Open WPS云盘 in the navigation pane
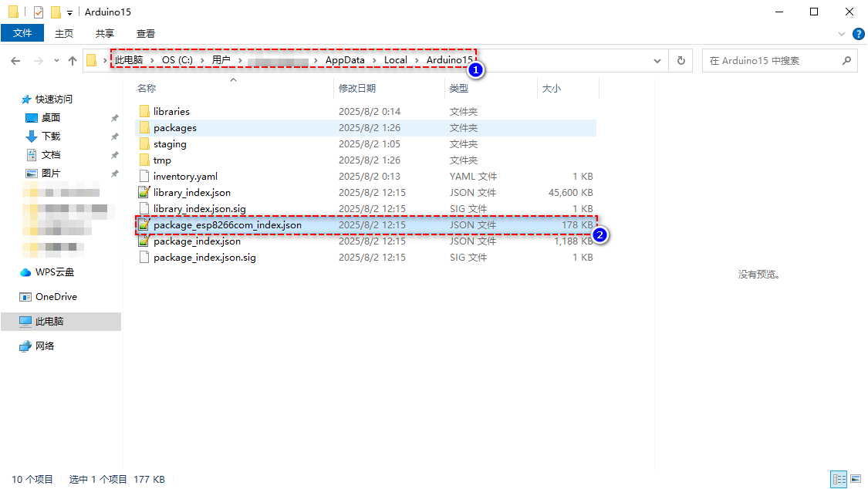The width and height of the screenshot is (868, 489). (55, 272)
